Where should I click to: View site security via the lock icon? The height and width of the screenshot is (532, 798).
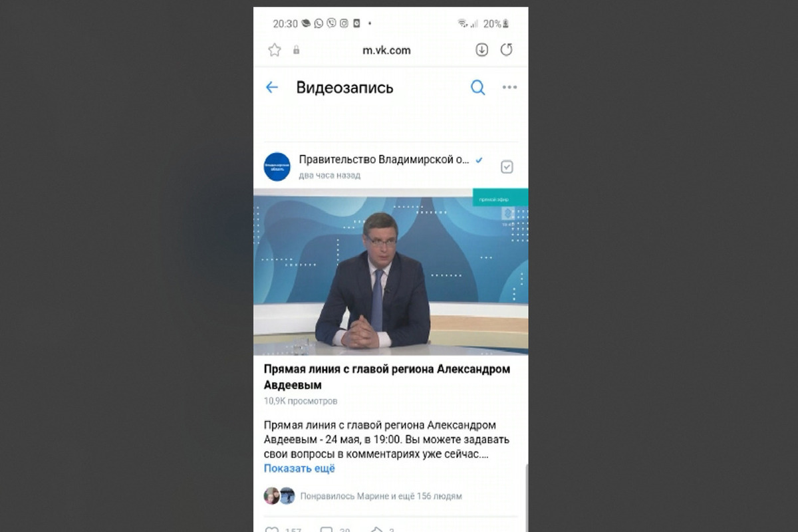pos(296,50)
